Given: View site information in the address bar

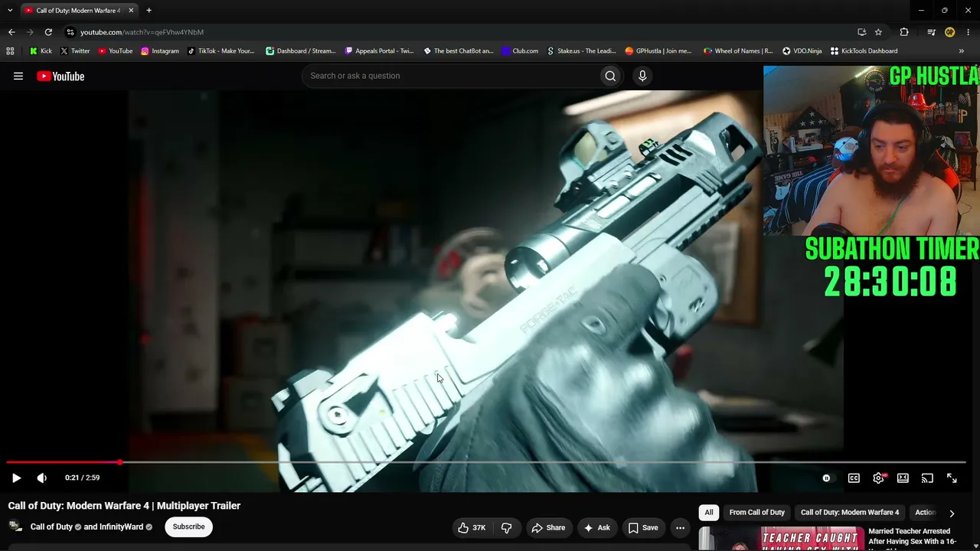Looking at the screenshot, I should click(x=70, y=32).
